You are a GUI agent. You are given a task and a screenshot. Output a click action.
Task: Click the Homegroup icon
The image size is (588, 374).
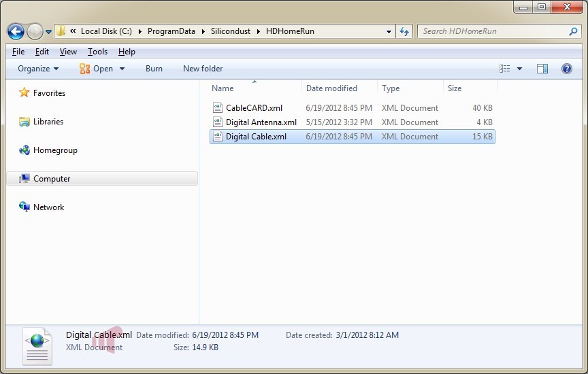pos(24,150)
